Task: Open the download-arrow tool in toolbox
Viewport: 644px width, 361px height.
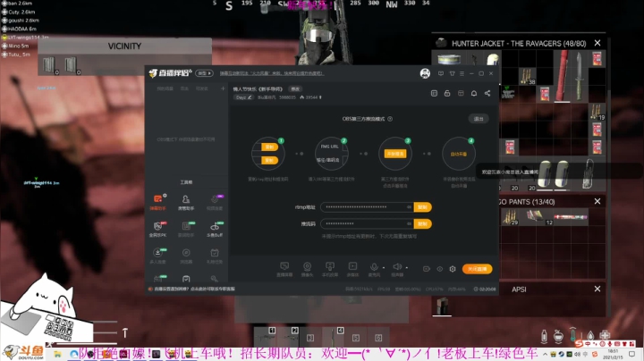Action: tap(157, 255)
